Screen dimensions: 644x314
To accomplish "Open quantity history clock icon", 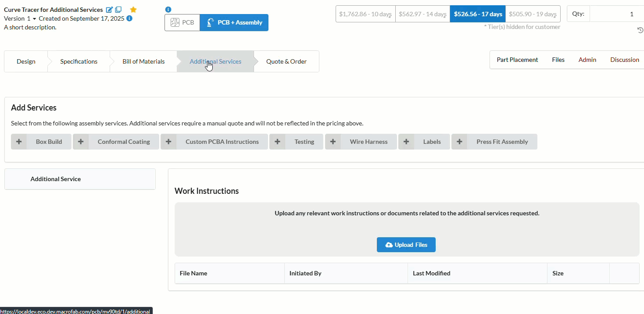I will (640, 30).
